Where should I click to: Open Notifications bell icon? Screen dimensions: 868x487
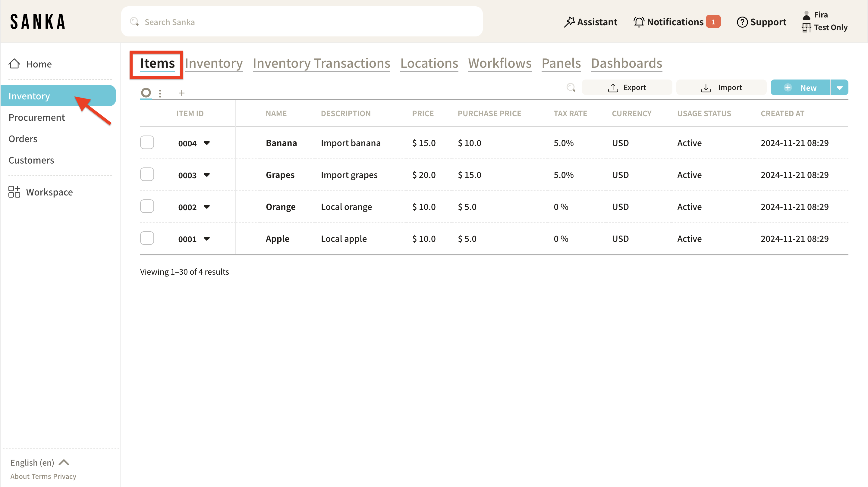639,22
